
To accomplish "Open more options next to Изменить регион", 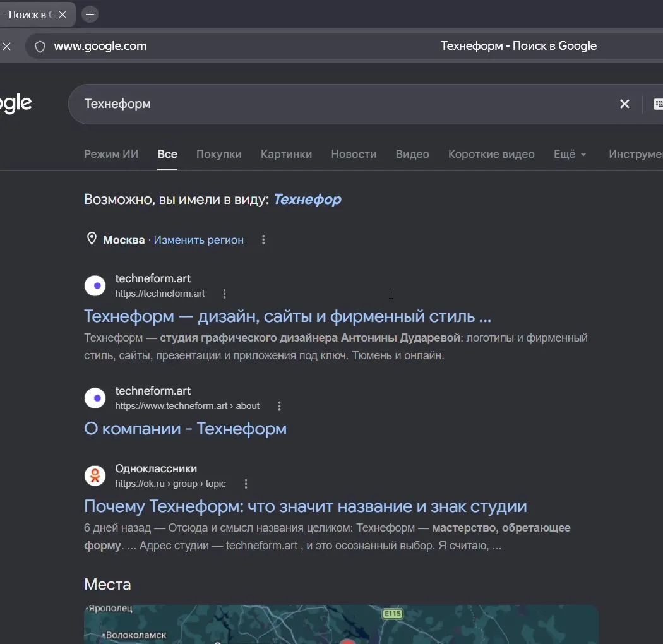I will [263, 240].
